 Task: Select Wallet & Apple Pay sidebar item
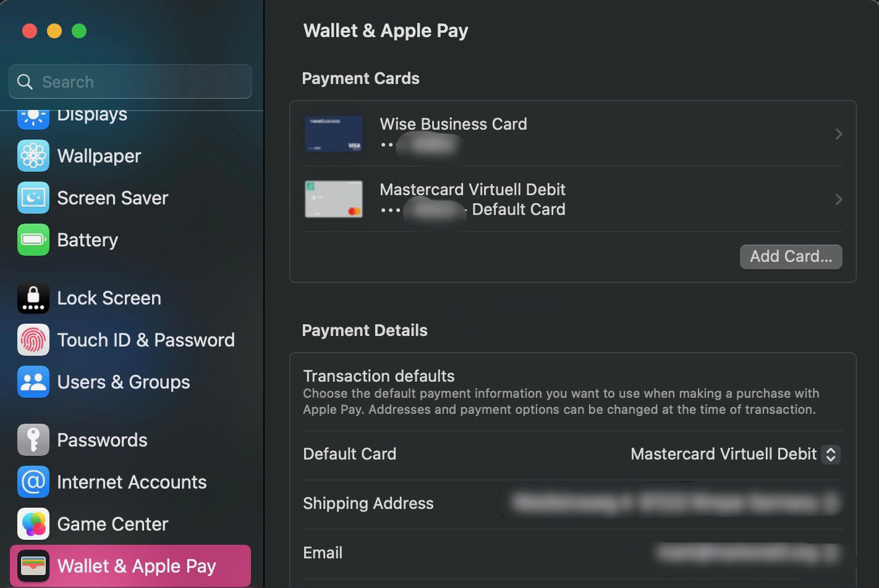click(x=130, y=566)
